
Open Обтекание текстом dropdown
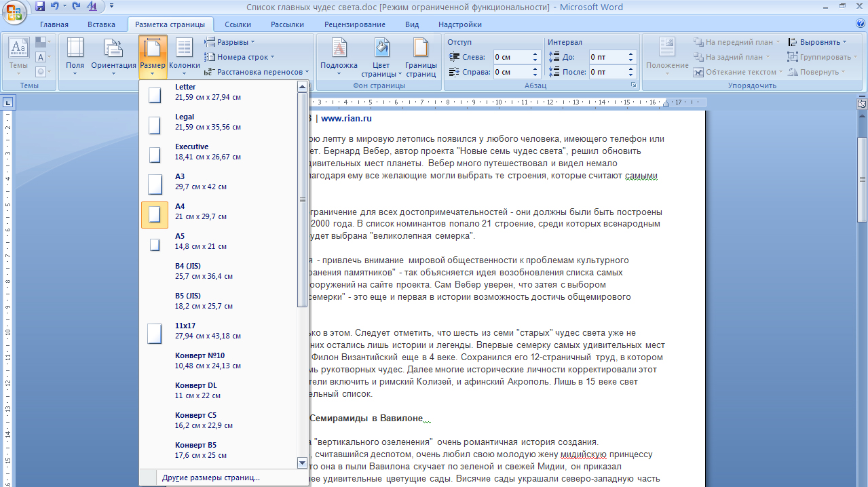(x=738, y=72)
